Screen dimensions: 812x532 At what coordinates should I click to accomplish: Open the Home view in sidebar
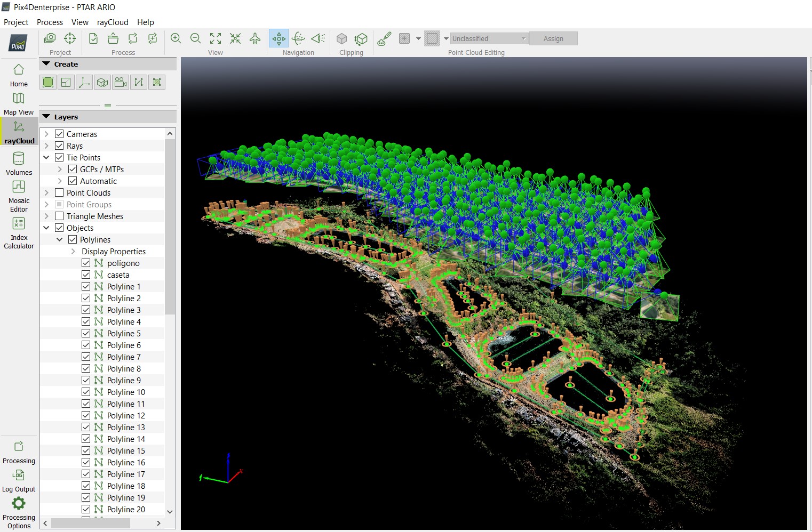(19, 75)
